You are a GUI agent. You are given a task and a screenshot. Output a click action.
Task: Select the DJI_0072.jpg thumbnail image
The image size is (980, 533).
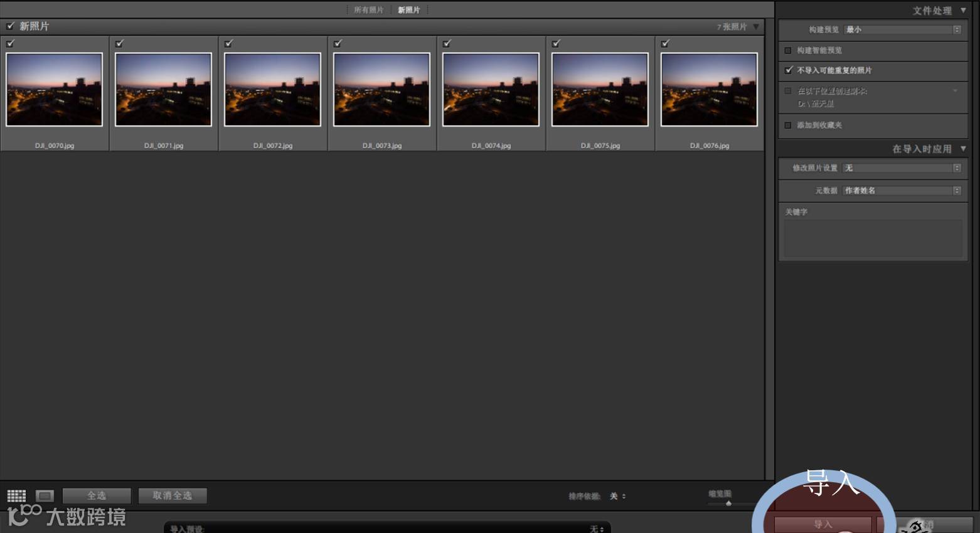(x=272, y=90)
